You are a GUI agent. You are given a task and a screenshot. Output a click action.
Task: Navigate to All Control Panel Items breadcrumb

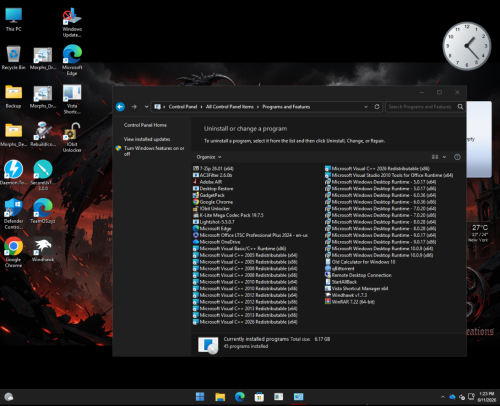coord(230,107)
